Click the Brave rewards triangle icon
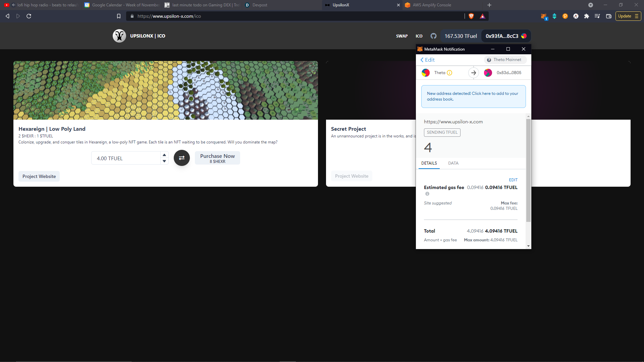Viewport: 644px width, 362px height. pyautogui.click(x=482, y=16)
